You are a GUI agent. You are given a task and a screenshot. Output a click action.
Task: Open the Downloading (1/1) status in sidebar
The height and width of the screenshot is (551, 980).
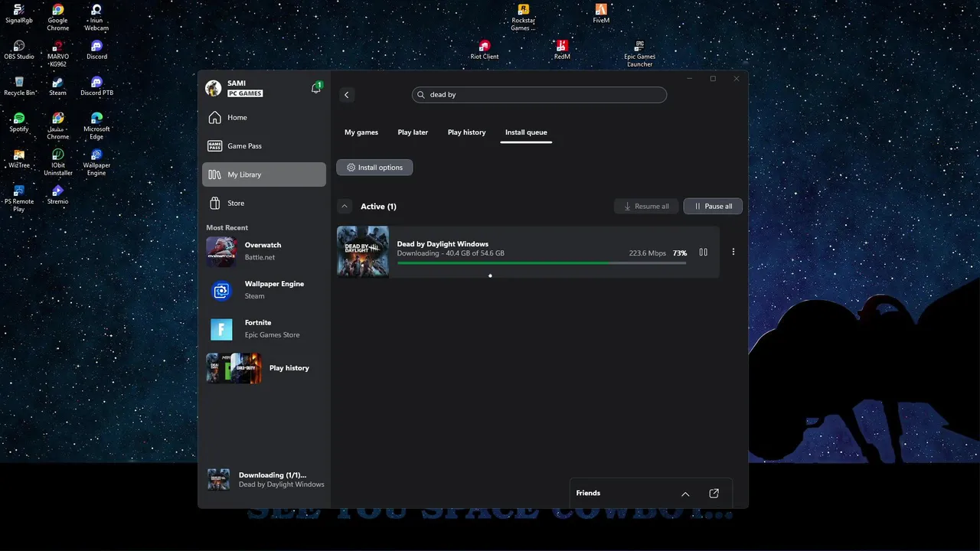(x=266, y=480)
